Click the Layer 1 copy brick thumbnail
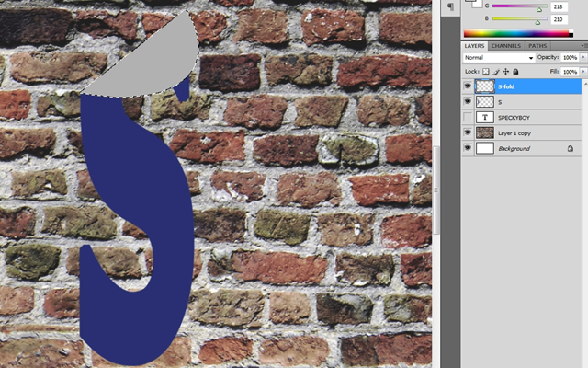 tap(485, 132)
